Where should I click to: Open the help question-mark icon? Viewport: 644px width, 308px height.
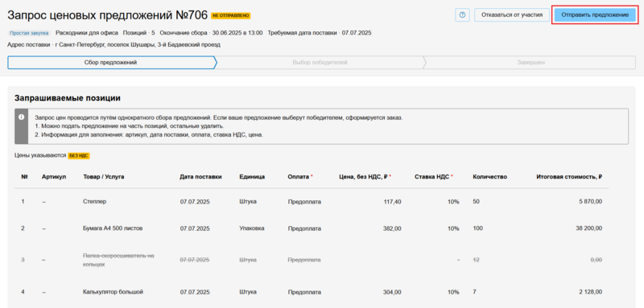[462, 15]
